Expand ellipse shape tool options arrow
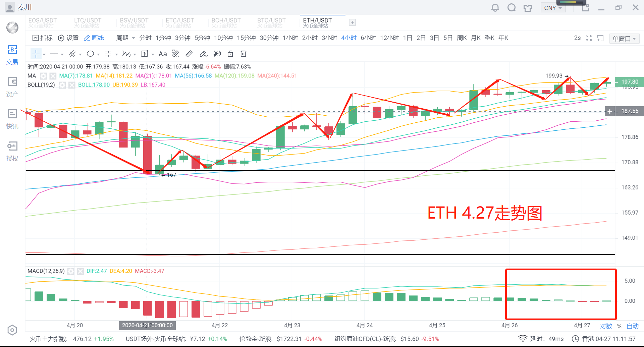 (x=98, y=54)
